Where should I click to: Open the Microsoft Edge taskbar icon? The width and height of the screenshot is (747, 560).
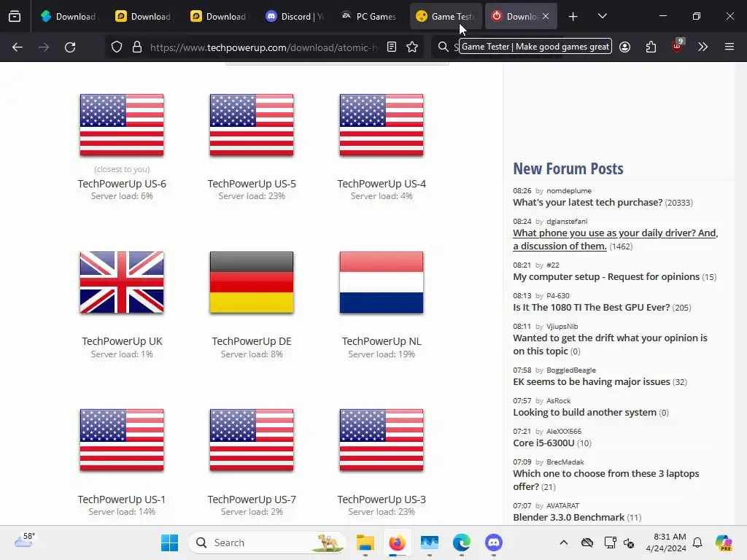click(x=462, y=542)
